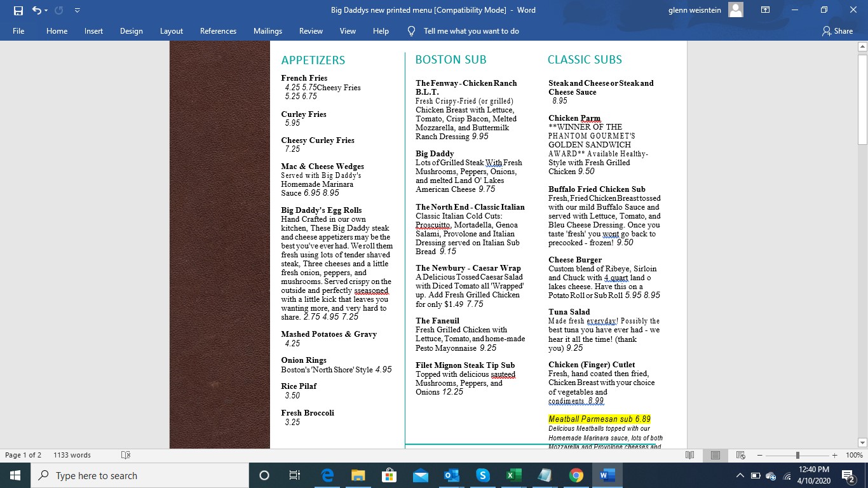This screenshot has width=868, height=488.
Task: Click the zoom out minus button
Action: [759, 455]
